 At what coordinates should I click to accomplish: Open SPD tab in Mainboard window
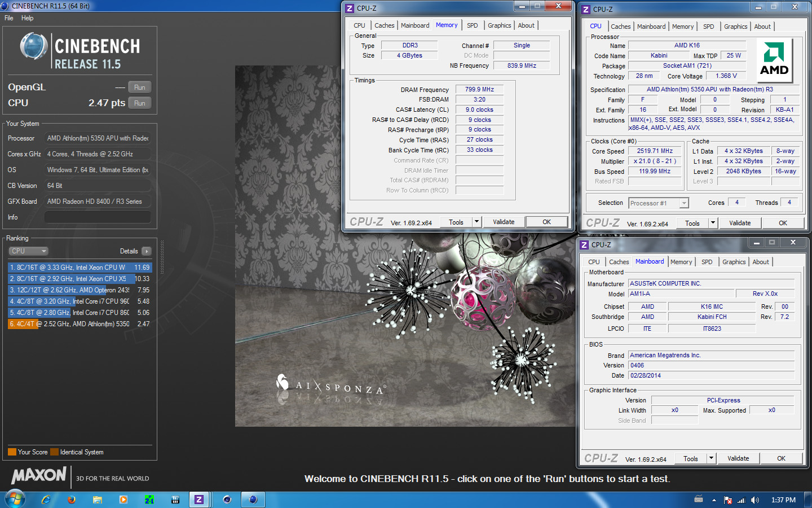coord(707,262)
